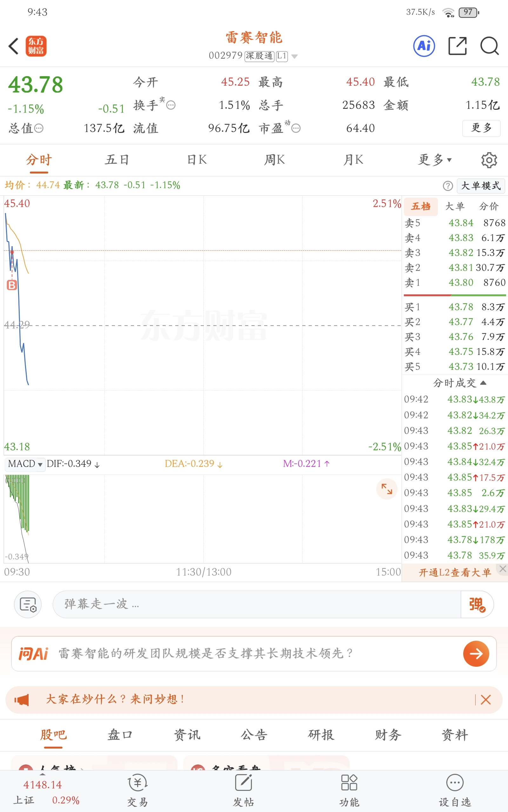Open the barrage settings list icon
The height and width of the screenshot is (812, 508).
point(28,604)
